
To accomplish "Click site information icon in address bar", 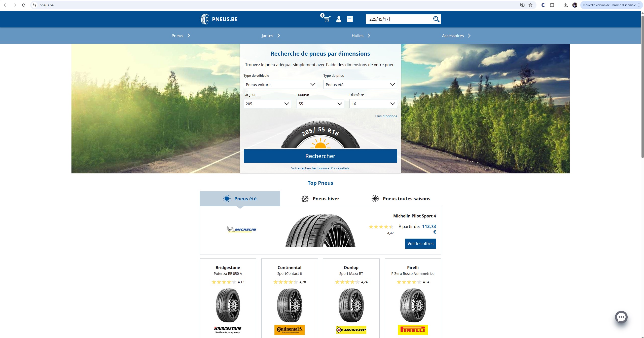I will [x=34, y=5].
